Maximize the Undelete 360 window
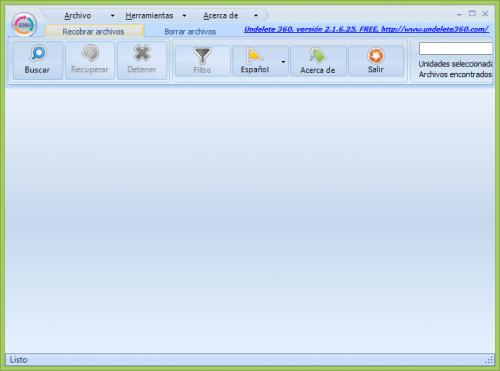 click(472, 14)
